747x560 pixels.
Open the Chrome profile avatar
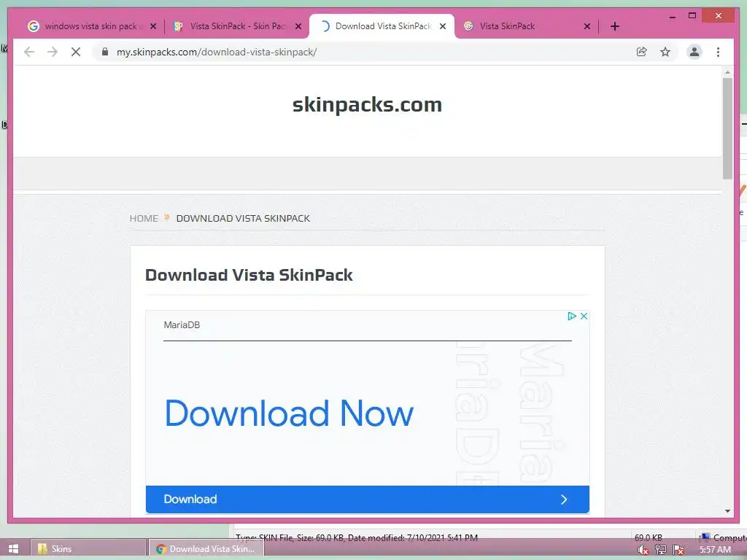[694, 52]
